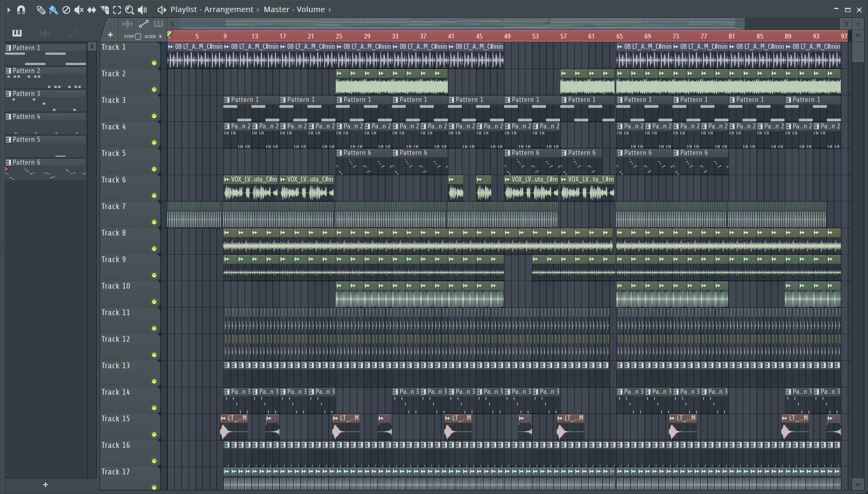Toggle the STEP checkbox
868x494 pixels.
pos(138,36)
